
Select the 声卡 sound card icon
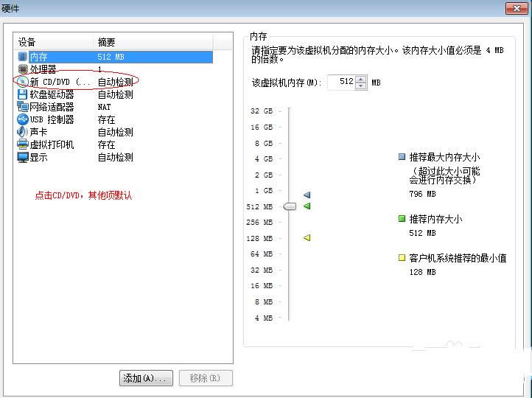22,132
